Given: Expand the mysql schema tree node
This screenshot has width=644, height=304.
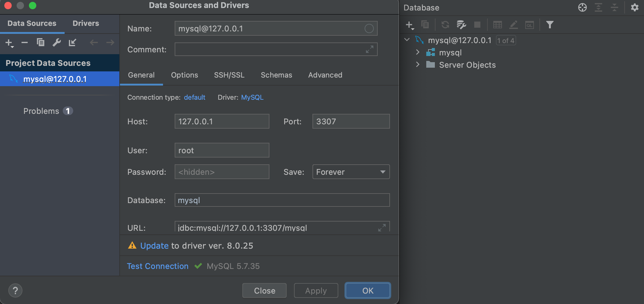Looking at the screenshot, I should [x=418, y=52].
